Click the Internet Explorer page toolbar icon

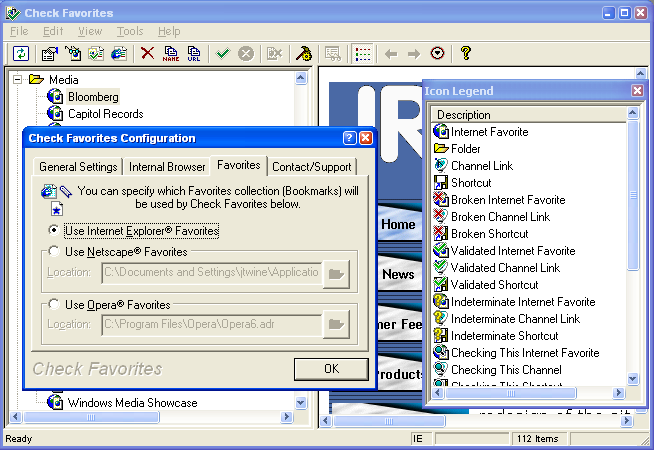(119, 53)
